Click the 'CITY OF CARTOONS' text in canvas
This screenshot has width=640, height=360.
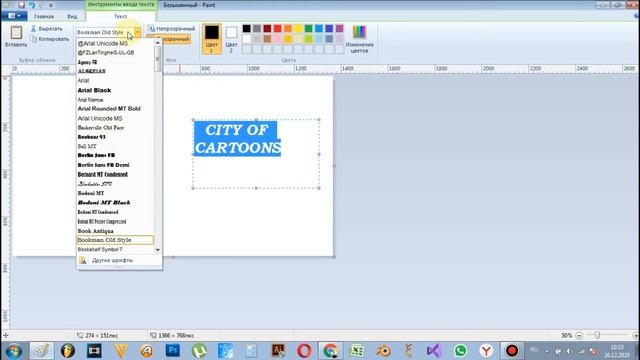pos(238,139)
